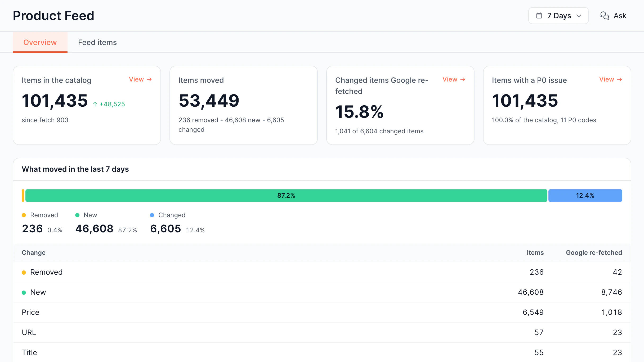644x362 pixels.
Task: Select the Price row in the table
Action: (x=322, y=312)
